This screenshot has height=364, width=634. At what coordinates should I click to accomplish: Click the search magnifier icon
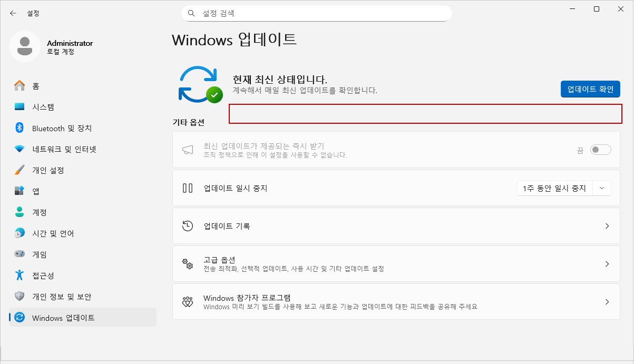192,13
